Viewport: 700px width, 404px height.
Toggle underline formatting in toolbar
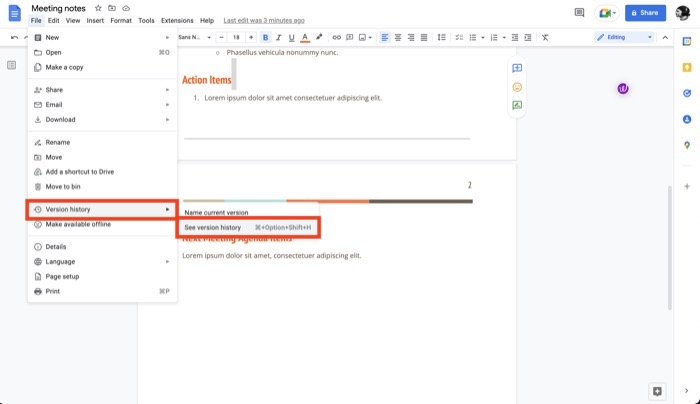(x=291, y=37)
